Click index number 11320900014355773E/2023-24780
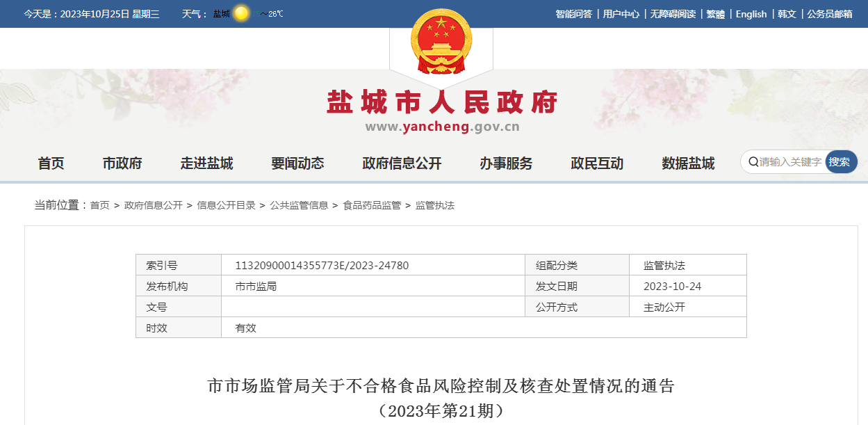This screenshot has height=425, width=868. click(322, 265)
